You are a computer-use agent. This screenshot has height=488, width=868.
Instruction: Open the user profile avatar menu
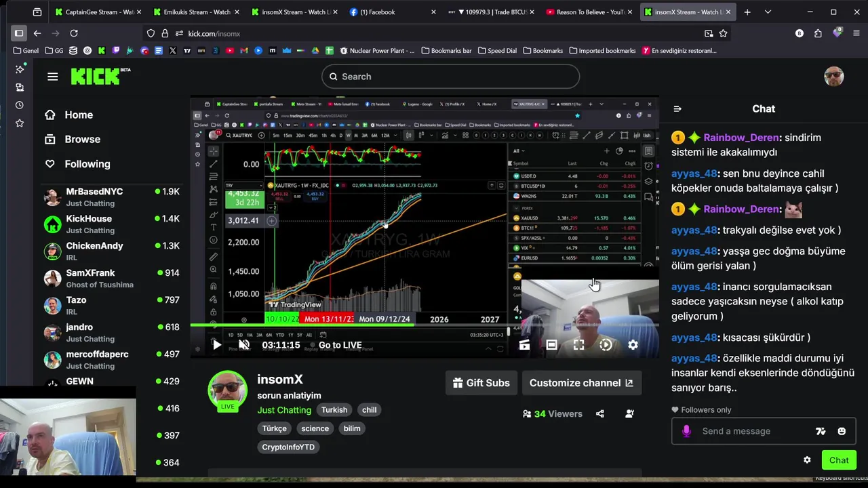833,77
